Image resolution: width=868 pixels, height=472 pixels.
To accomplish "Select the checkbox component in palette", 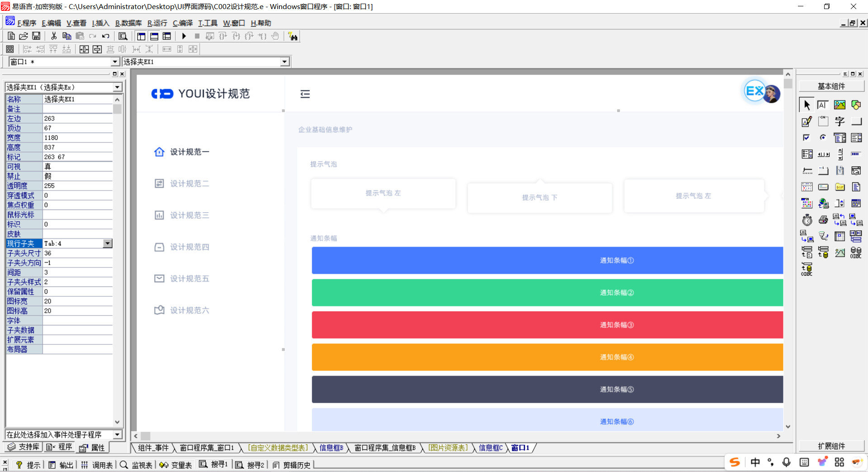I will pyautogui.click(x=807, y=138).
